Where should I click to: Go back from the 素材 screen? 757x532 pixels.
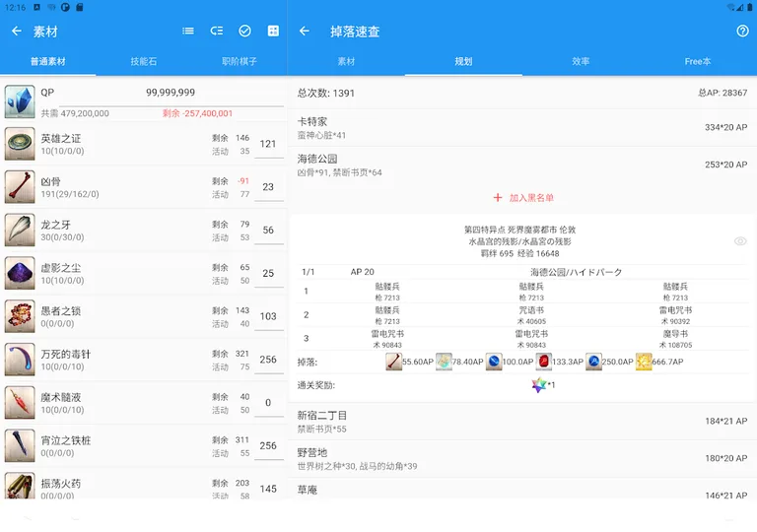(x=17, y=32)
